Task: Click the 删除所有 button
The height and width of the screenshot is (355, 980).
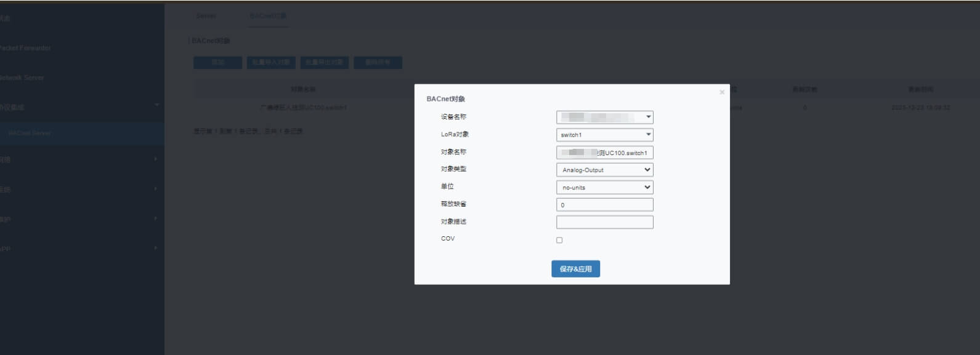Action: point(378,63)
